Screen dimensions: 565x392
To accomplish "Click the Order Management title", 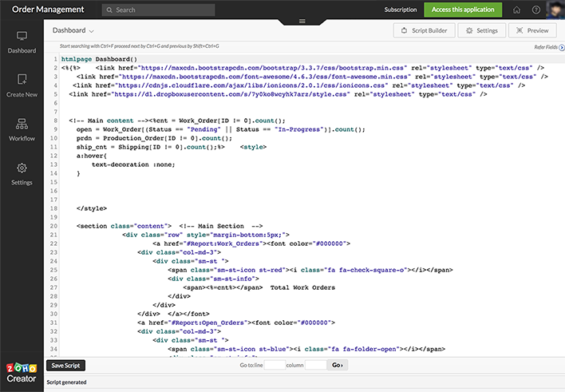I will [x=48, y=10].
